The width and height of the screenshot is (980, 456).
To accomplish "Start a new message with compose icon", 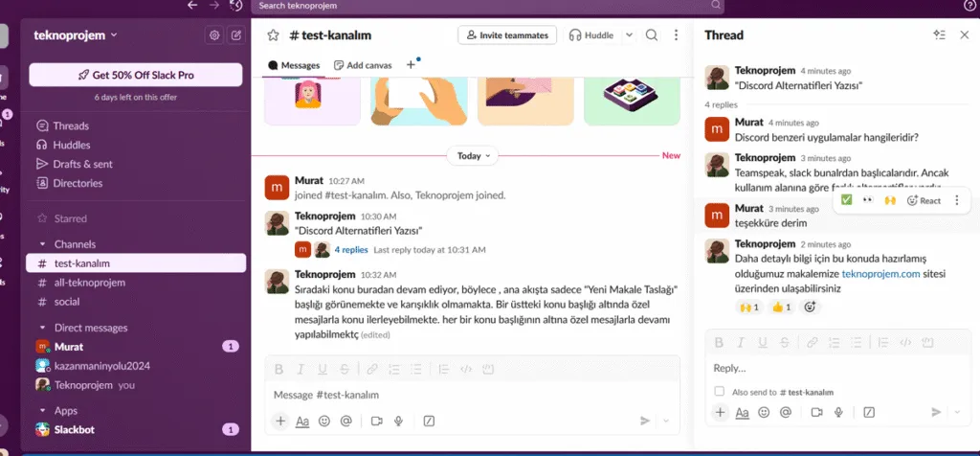I will [235, 35].
